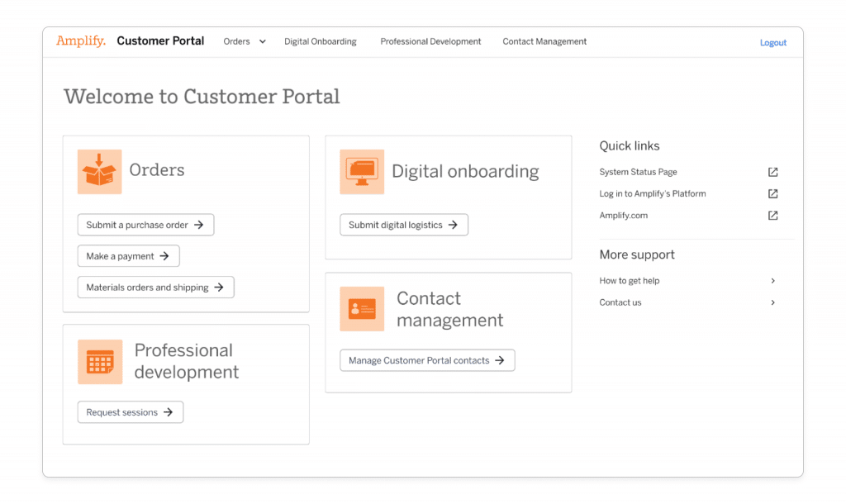Click the Logout link
This screenshot has width=846, height=504.
click(x=772, y=43)
